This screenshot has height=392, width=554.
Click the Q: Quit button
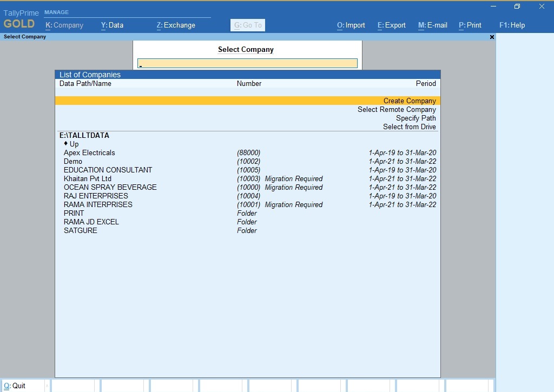23,386
